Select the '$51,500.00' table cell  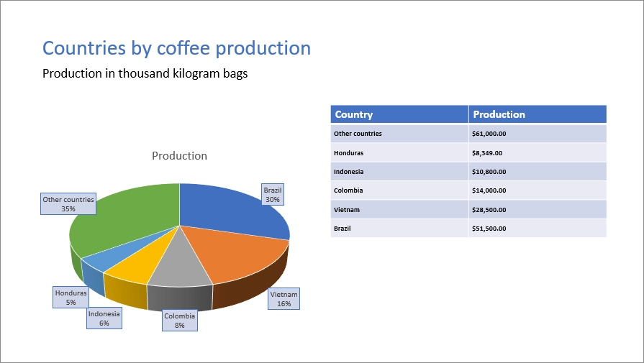[x=538, y=229]
